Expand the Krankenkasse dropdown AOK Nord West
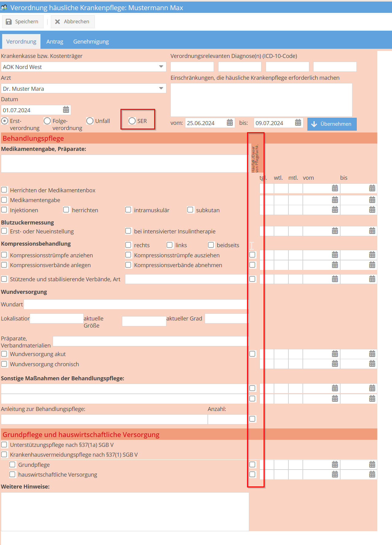392x545 pixels. tap(161, 67)
